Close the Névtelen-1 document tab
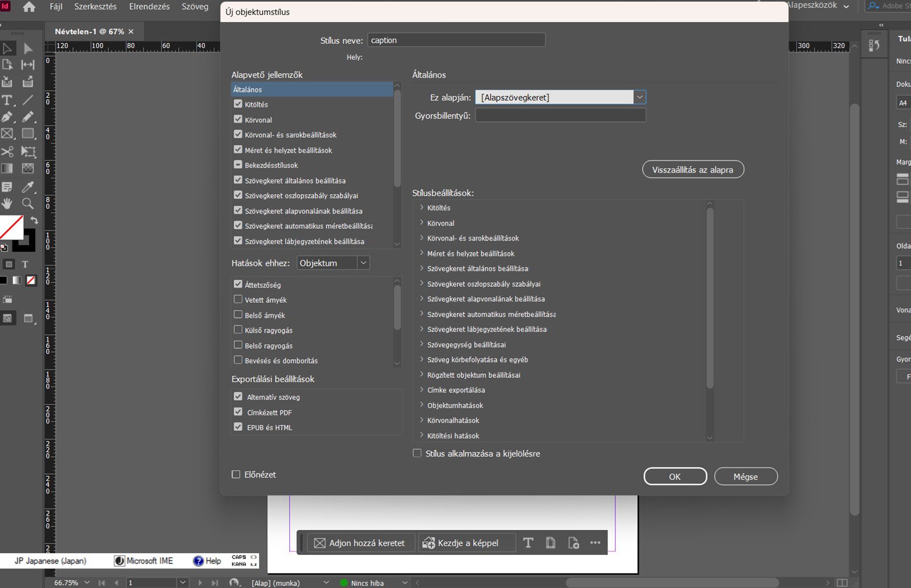 [x=131, y=31]
